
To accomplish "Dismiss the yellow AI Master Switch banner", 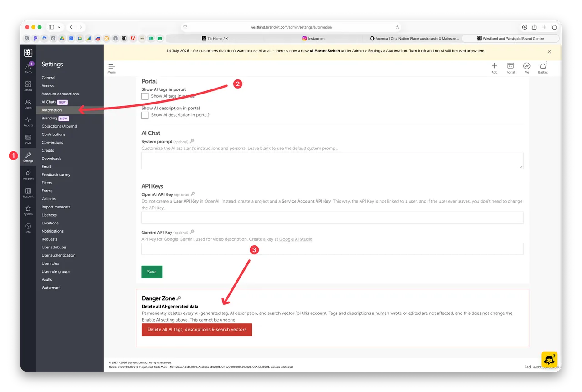I will (549, 52).
